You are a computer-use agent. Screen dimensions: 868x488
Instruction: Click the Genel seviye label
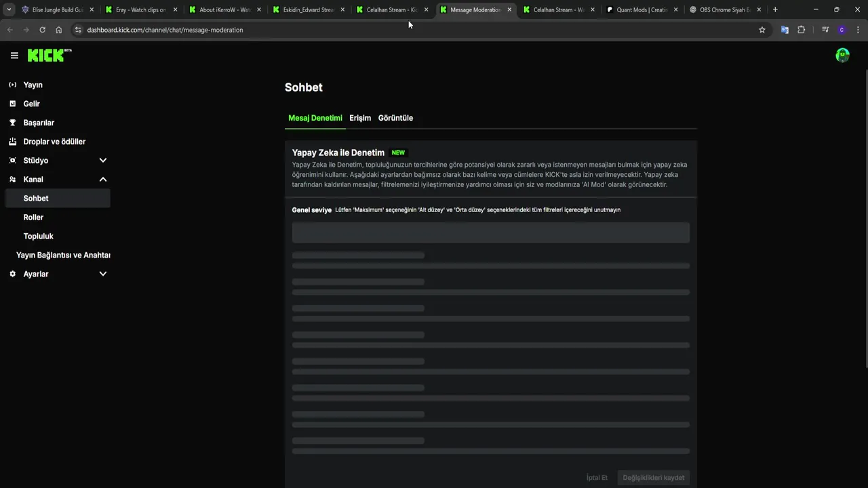(x=312, y=210)
